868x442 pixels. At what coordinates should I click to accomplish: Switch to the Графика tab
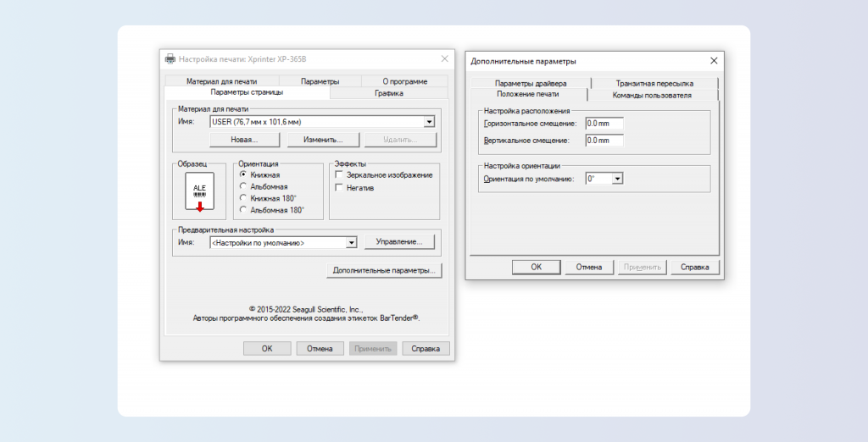(x=389, y=93)
